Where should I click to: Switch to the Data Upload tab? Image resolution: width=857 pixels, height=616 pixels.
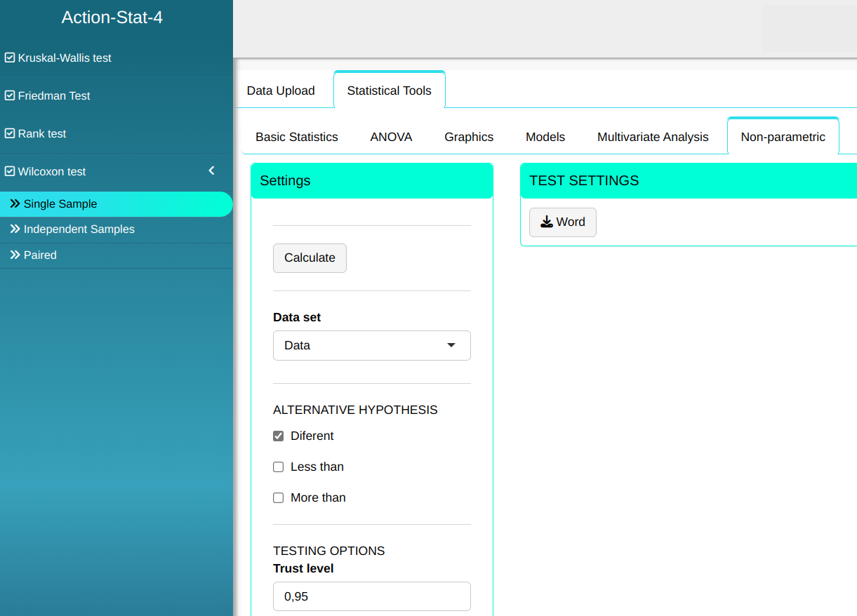click(281, 91)
